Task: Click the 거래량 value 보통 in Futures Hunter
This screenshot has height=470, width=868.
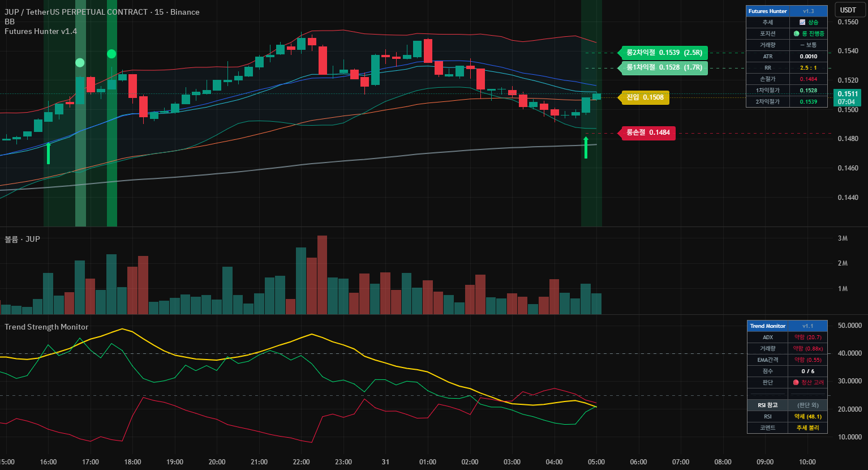Action: [809, 45]
